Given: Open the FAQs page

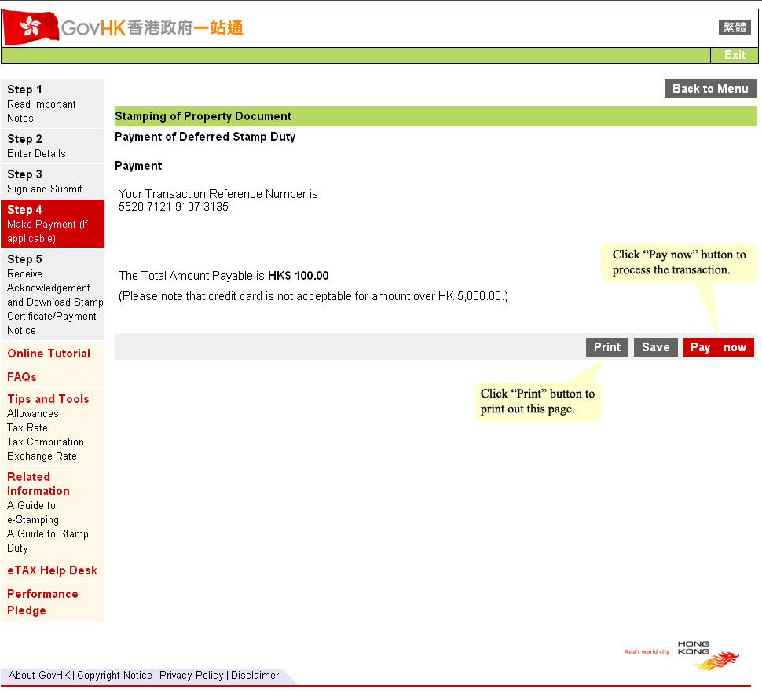Looking at the screenshot, I should (x=21, y=376).
